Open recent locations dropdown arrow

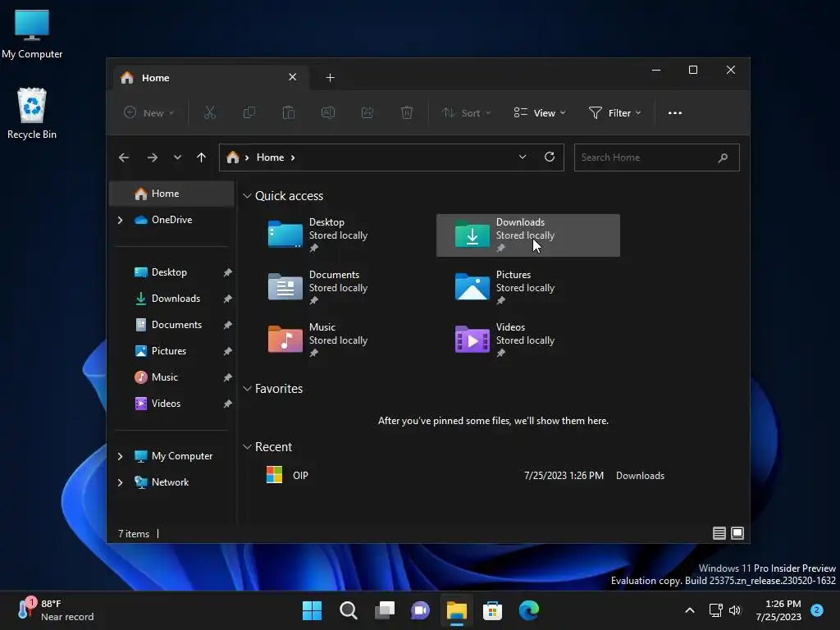[177, 157]
